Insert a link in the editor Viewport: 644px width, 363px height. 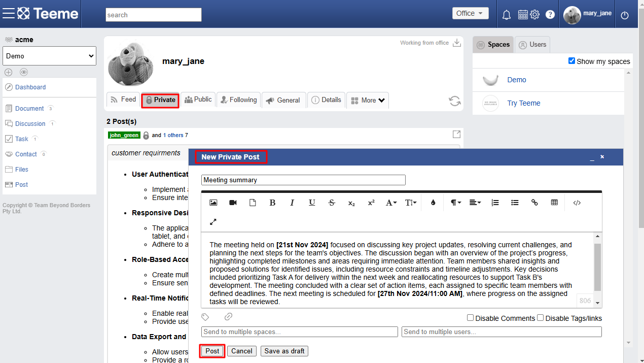click(x=534, y=203)
